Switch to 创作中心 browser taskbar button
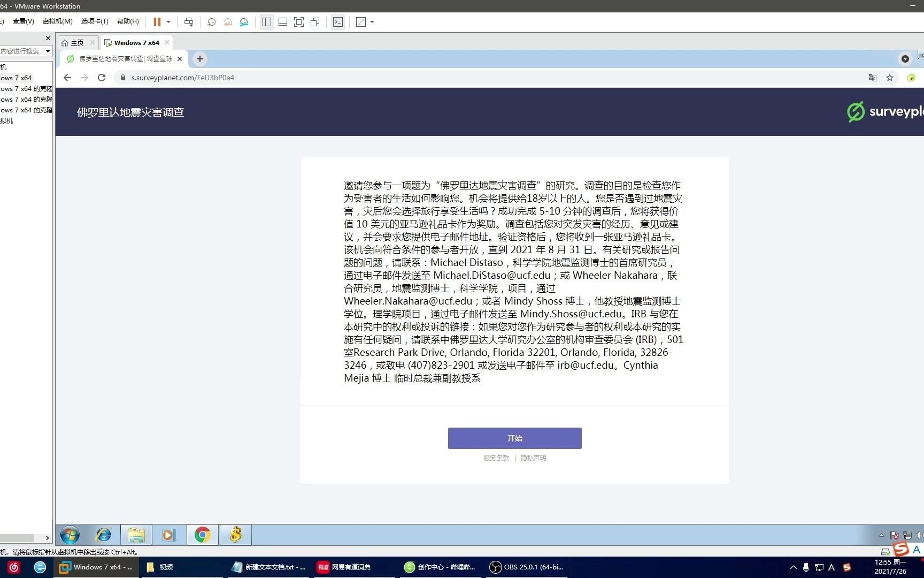The image size is (924, 578). pos(440,567)
